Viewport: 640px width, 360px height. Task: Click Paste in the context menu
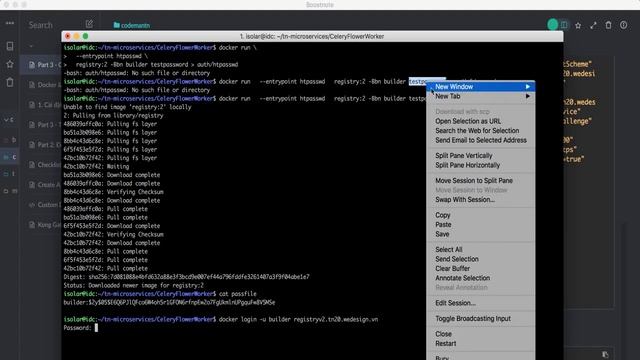click(x=443, y=224)
